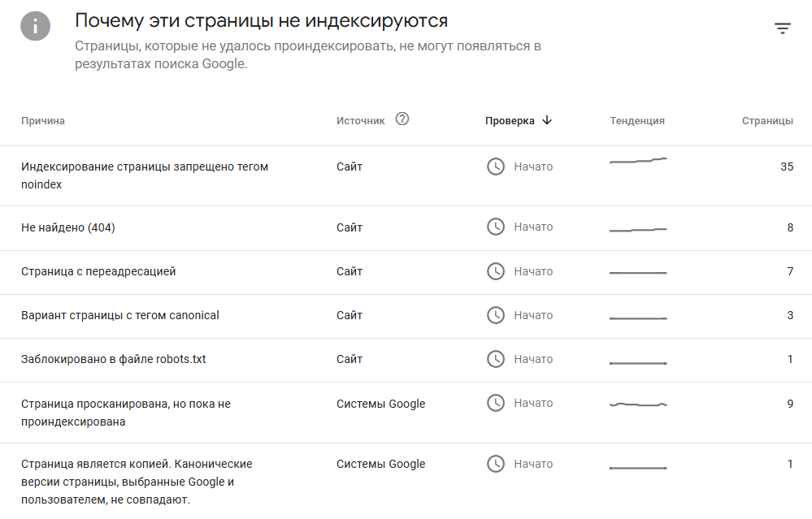
Task: Click the clock icon in noindex row
Action: coord(496,167)
